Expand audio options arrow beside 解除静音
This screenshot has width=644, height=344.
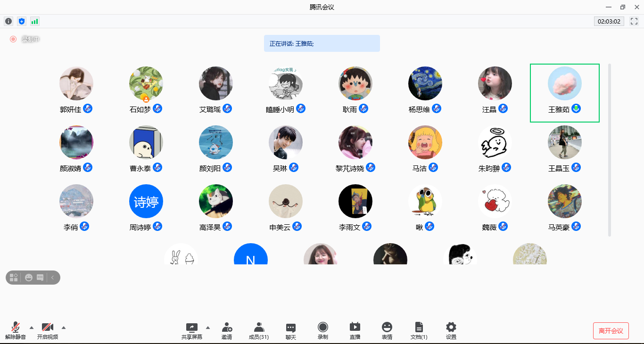tap(32, 328)
